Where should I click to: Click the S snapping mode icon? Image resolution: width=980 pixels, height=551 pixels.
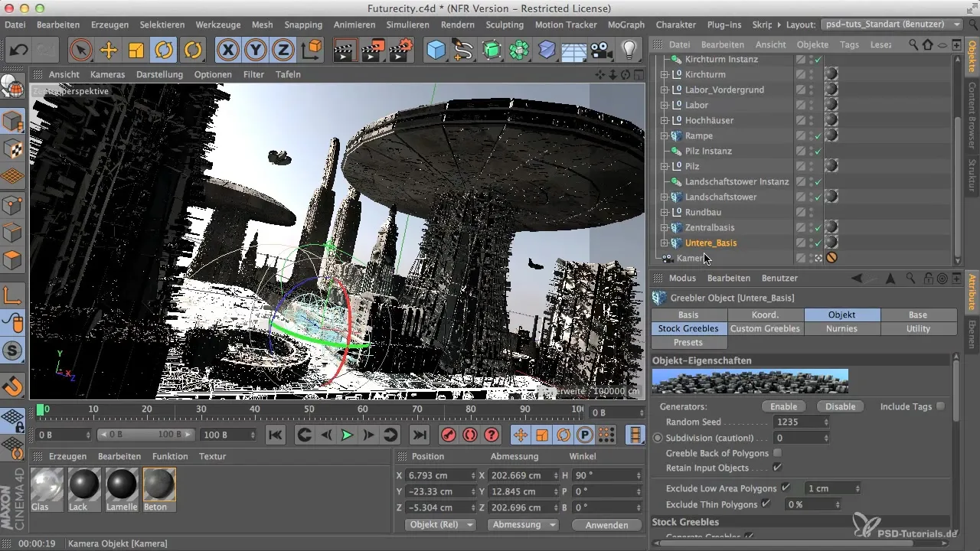13,351
